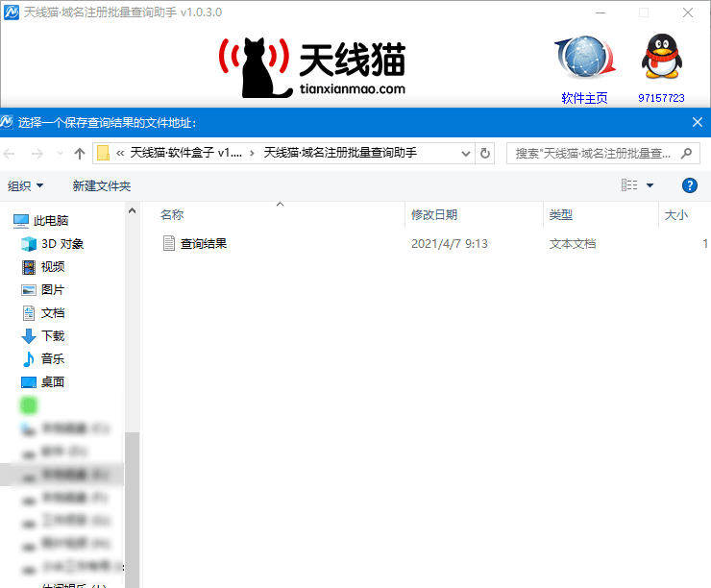This screenshot has height=588, width=711.
Task: Select the 天线猫·软件盒子 breadcrumb
Action: (x=185, y=153)
